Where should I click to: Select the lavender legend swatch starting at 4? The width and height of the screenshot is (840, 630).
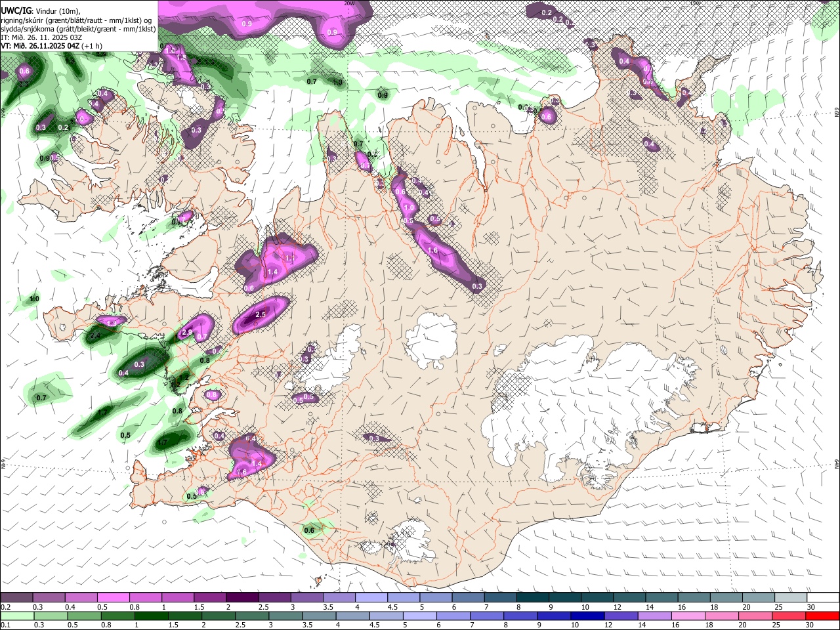[x=371, y=598]
